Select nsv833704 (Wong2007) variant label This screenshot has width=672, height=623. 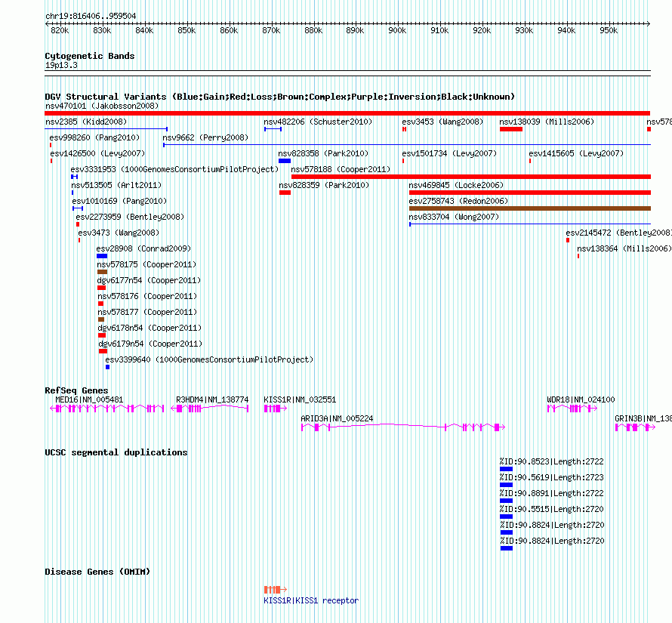click(454, 217)
